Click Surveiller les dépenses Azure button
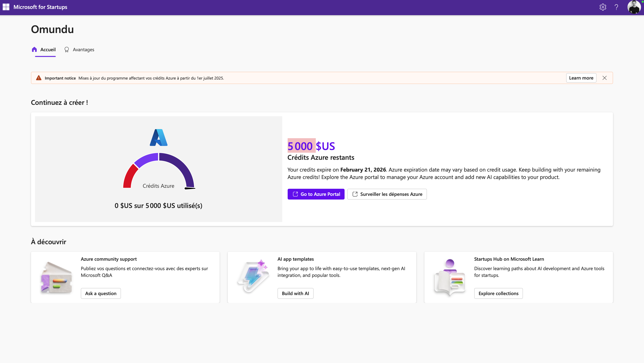The width and height of the screenshot is (644, 363). [387, 194]
